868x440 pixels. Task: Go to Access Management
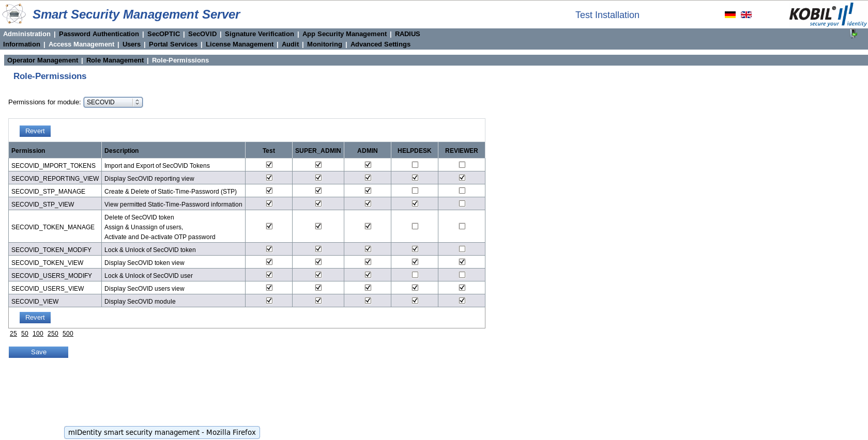point(81,44)
